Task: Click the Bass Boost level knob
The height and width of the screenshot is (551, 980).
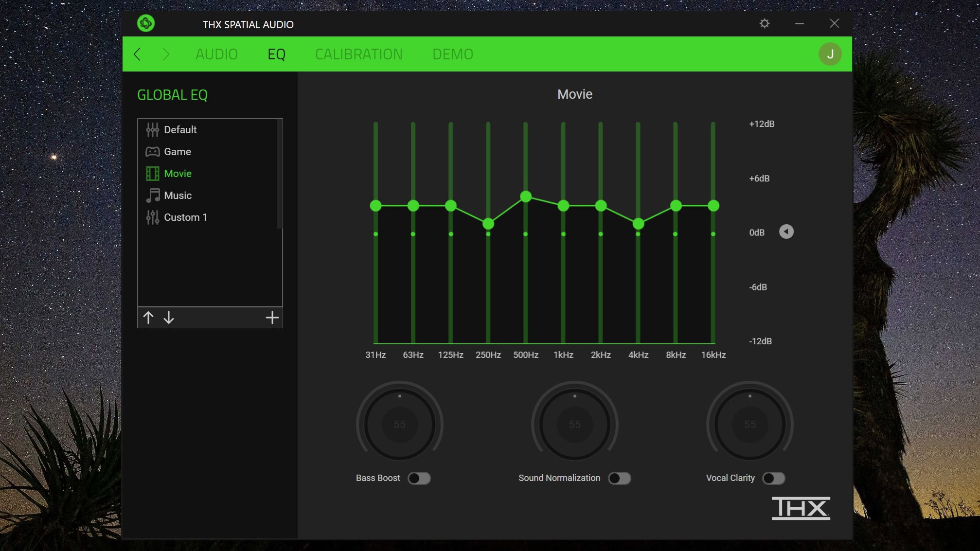Action: click(400, 424)
